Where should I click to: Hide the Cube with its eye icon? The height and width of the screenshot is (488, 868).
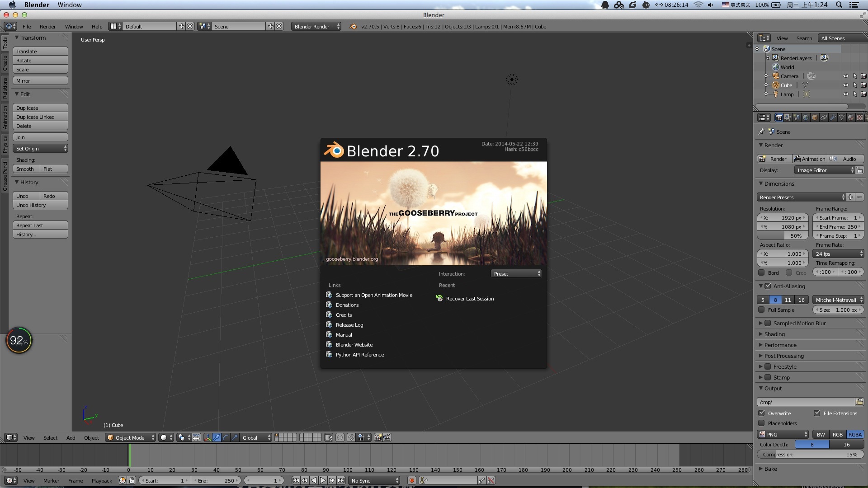[x=845, y=85]
